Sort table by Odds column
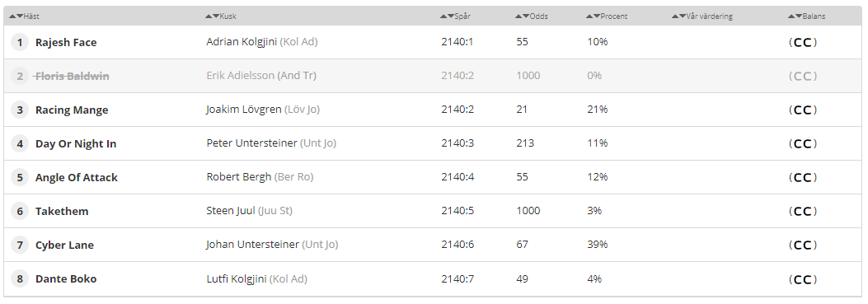 (x=532, y=16)
